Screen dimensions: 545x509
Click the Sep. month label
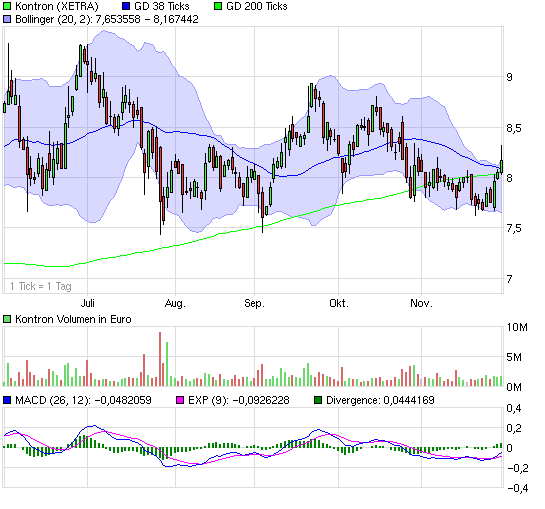pos(254,304)
